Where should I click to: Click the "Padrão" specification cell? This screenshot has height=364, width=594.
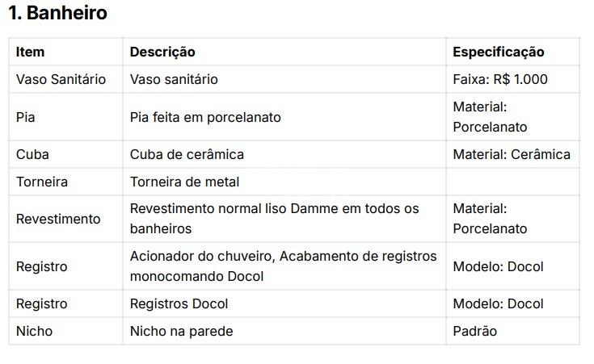click(474, 331)
